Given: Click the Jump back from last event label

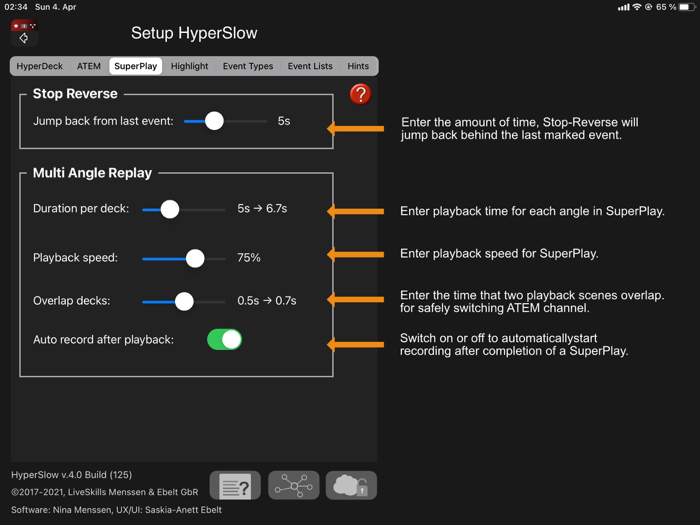Looking at the screenshot, I should coord(103,121).
